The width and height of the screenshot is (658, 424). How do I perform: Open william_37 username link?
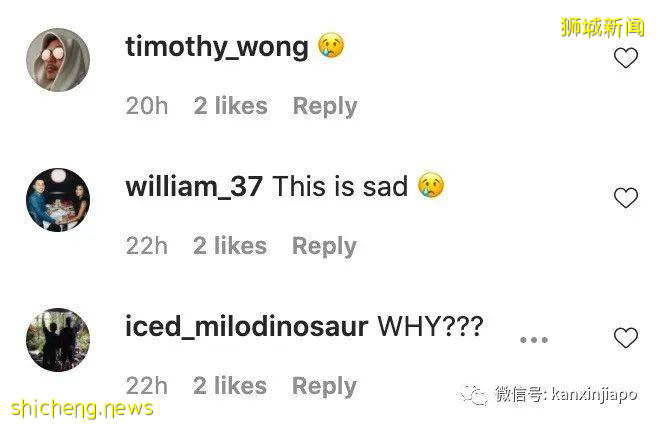point(194,187)
